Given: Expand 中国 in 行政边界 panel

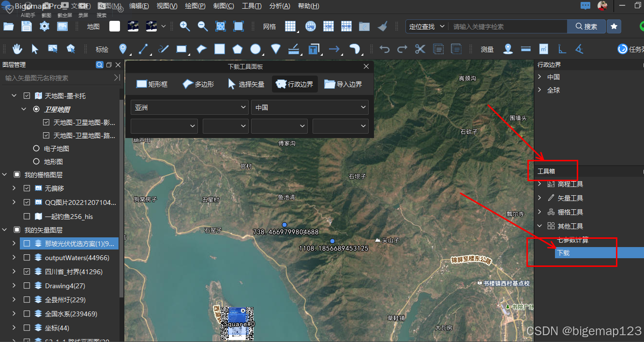Looking at the screenshot, I should [540, 77].
